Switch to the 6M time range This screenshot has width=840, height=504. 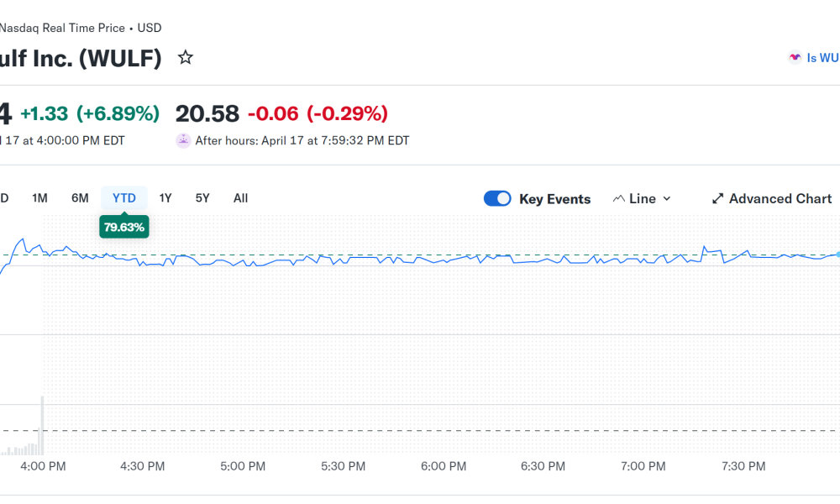(80, 198)
